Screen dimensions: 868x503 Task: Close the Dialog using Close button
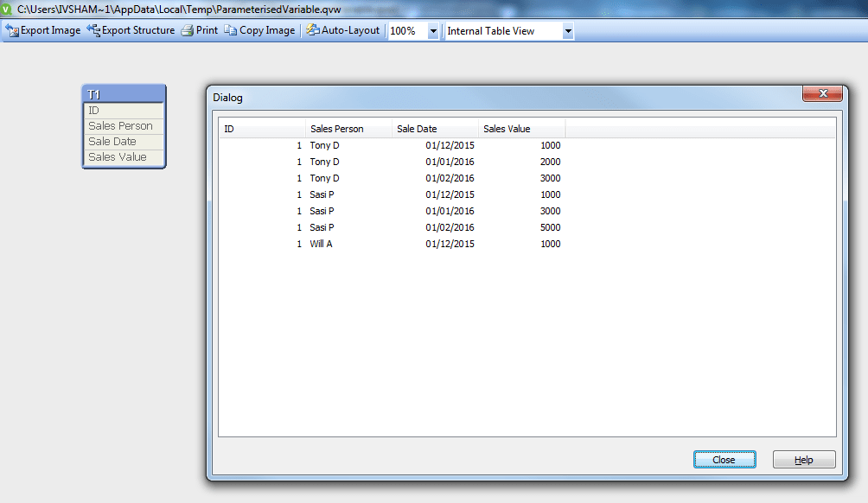[x=724, y=459]
